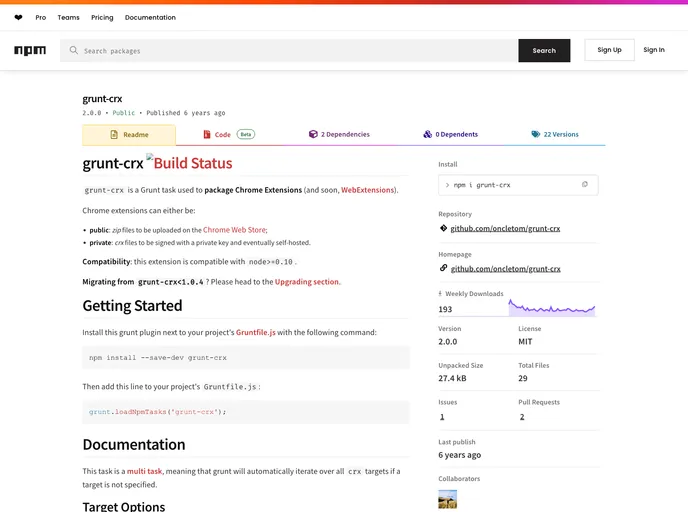Open Pro in the top navigation
The height and width of the screenshot is (512, 688).
coord(41,18)
